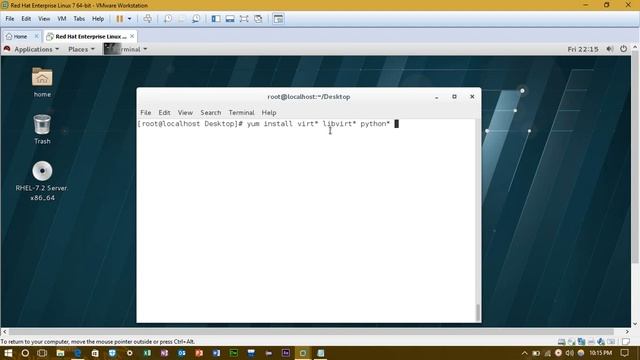The image size is (640, 360).
Task: Expand the Places menu
Action: [x=81, y=49]
